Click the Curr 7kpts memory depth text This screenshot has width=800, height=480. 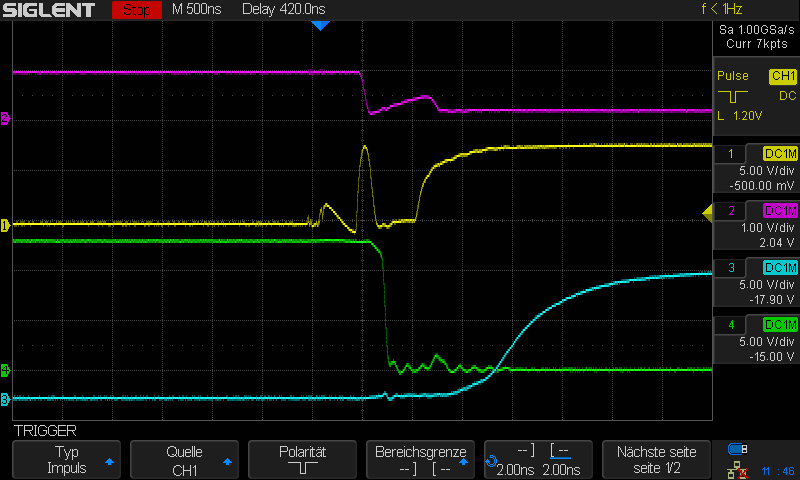pos(757,44)
